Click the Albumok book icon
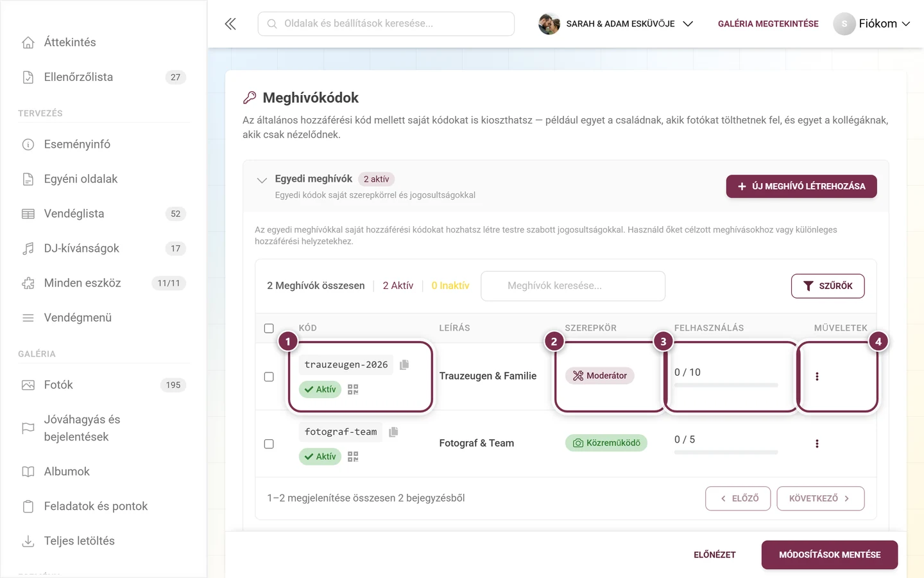The height and width of the screenshot is (578, 924). (28, 472)
